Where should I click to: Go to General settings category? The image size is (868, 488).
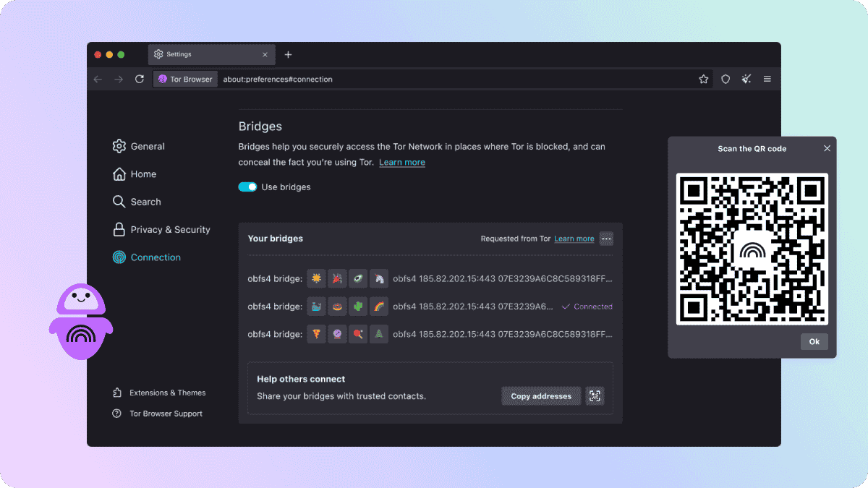[147, 146]
